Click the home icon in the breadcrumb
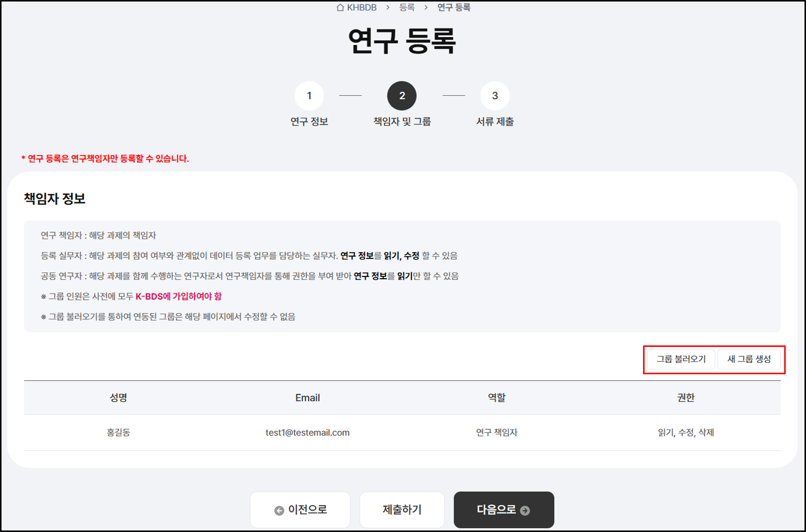 tap(341, 7)
